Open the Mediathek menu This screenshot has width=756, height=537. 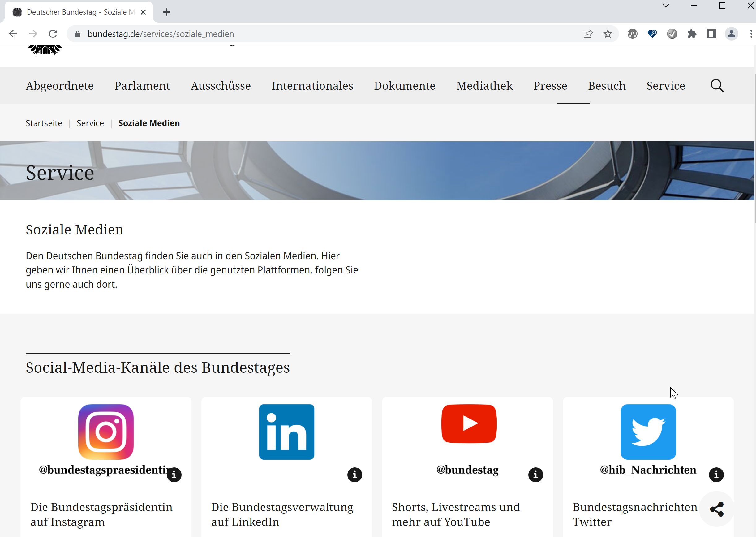[x=484, y=86]
